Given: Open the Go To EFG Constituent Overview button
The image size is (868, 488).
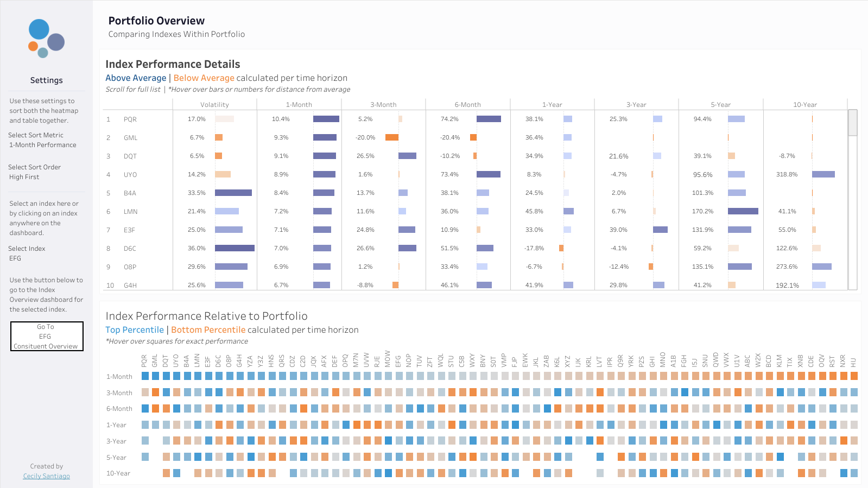Looking at the screenshot, I should click(x=47, y=337).
